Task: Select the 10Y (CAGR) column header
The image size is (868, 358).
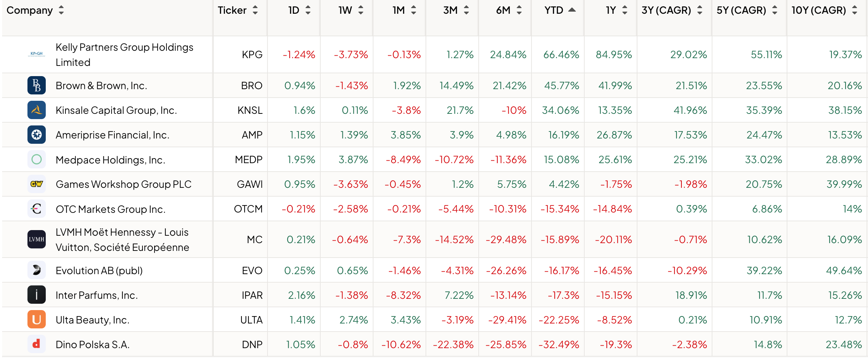Action: tap(819, 10)
